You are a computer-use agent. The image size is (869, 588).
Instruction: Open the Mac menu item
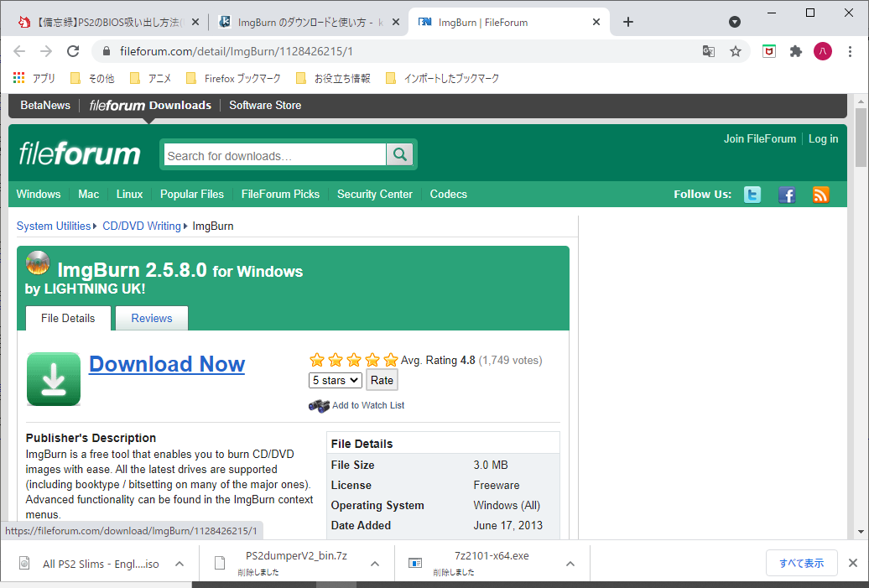click(89, 195)
